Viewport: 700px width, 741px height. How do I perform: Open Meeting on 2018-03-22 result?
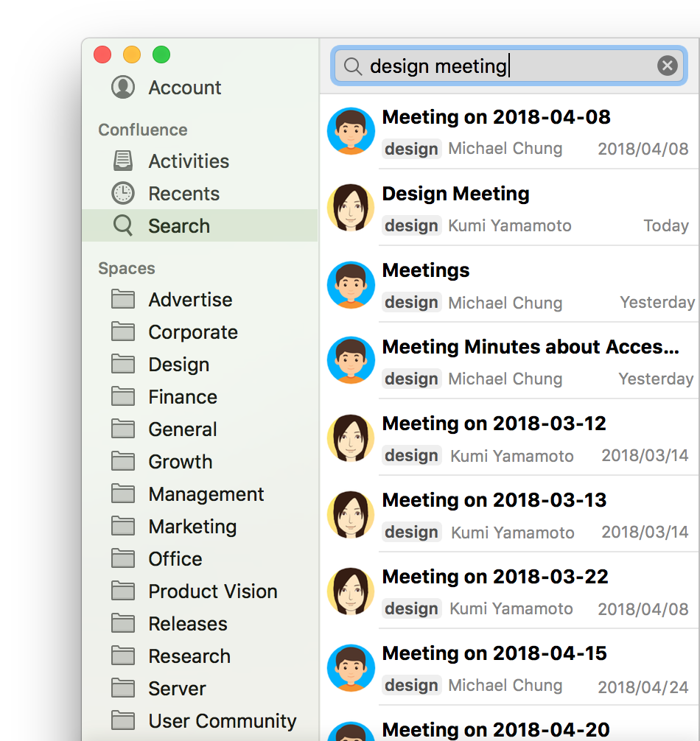point(494,577)
